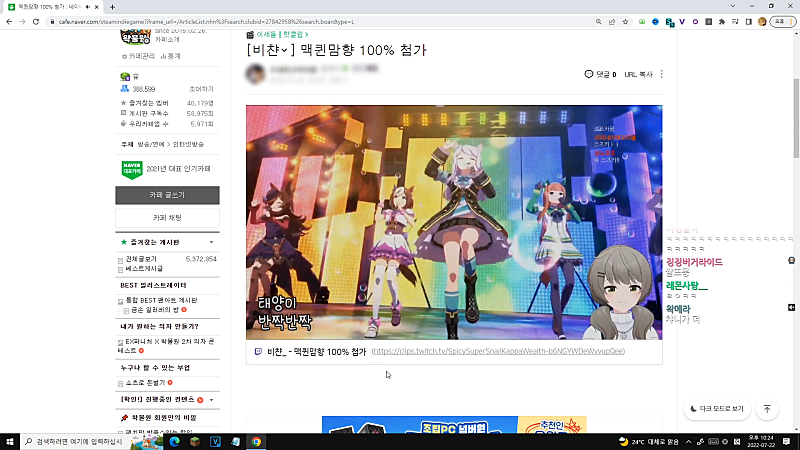Open the Chrome extensions puzzle icon

[x=722, y=22]
